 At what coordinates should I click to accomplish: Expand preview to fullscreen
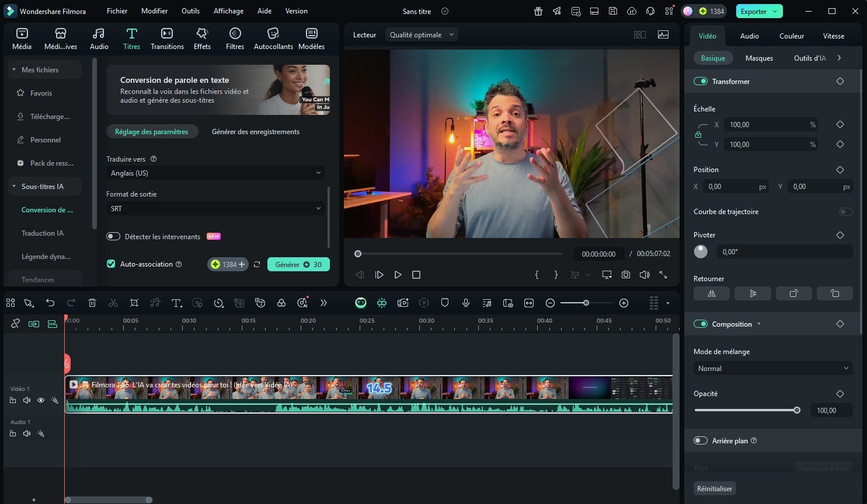tap(663, 274)
